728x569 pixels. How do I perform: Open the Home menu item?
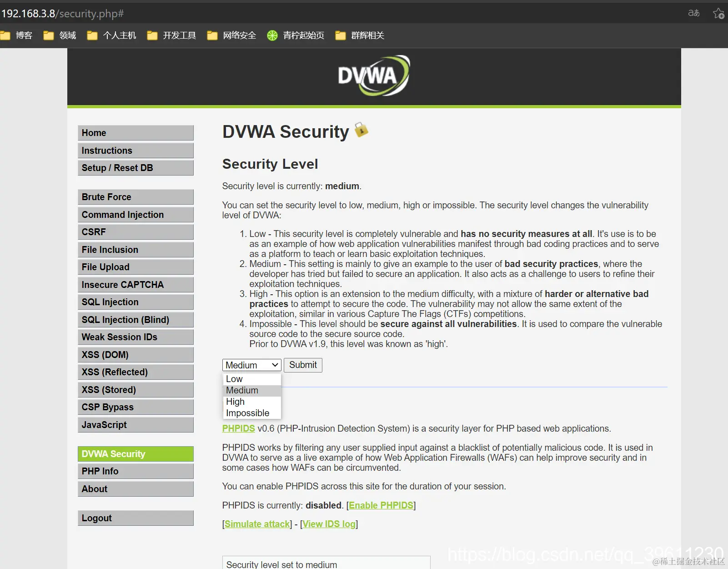136,133
